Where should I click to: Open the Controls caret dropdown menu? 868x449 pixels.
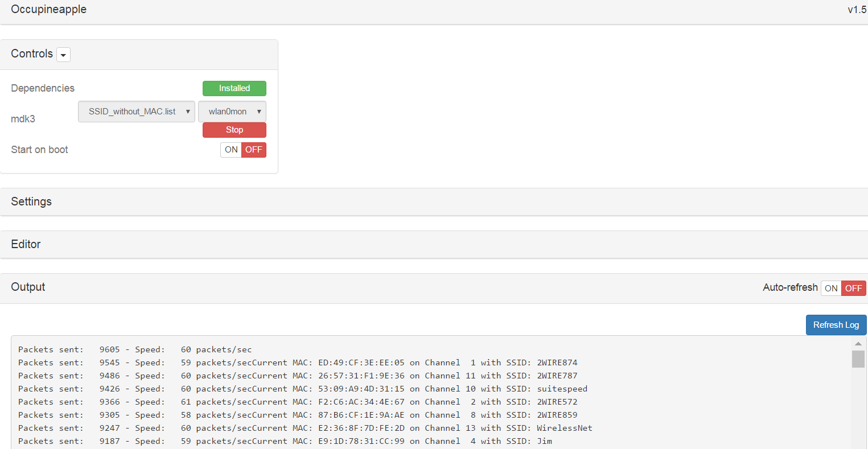(63, 55)
